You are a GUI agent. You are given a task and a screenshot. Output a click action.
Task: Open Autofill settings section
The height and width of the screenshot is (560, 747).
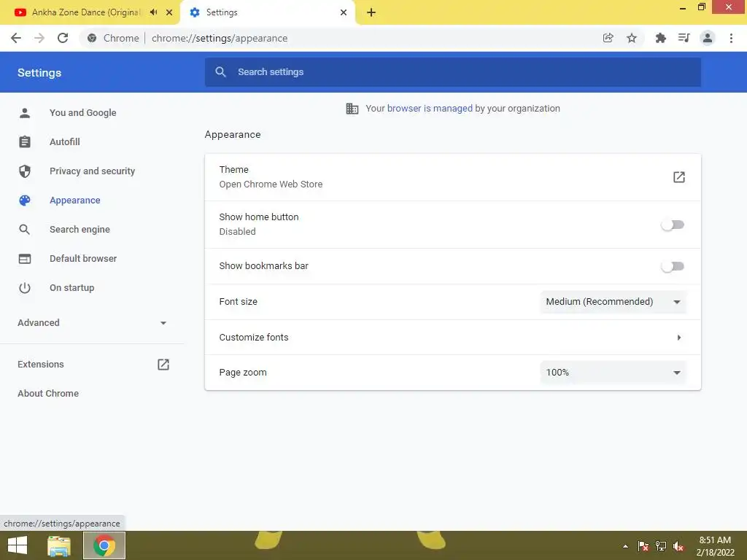(65, 142)
